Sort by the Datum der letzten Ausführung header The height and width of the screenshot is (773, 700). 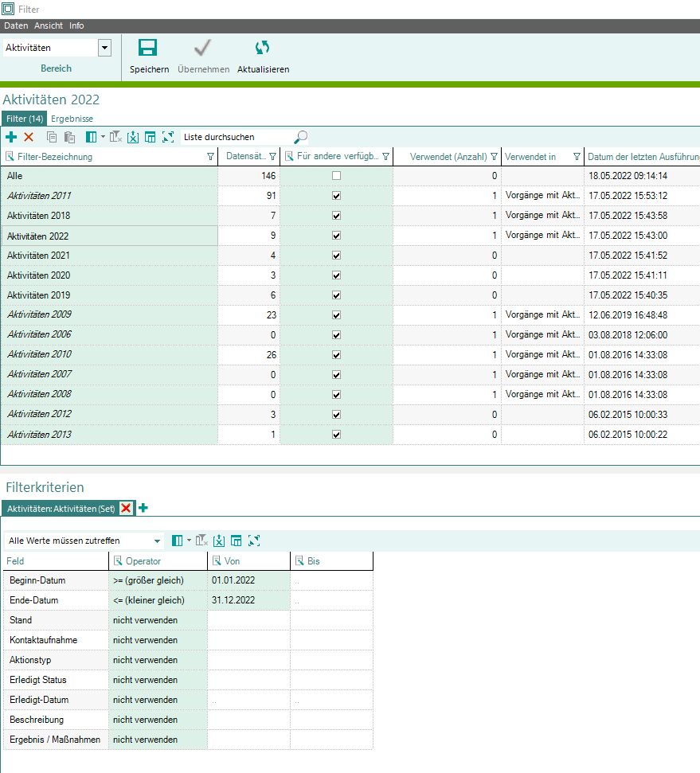(x=643, y=157)
